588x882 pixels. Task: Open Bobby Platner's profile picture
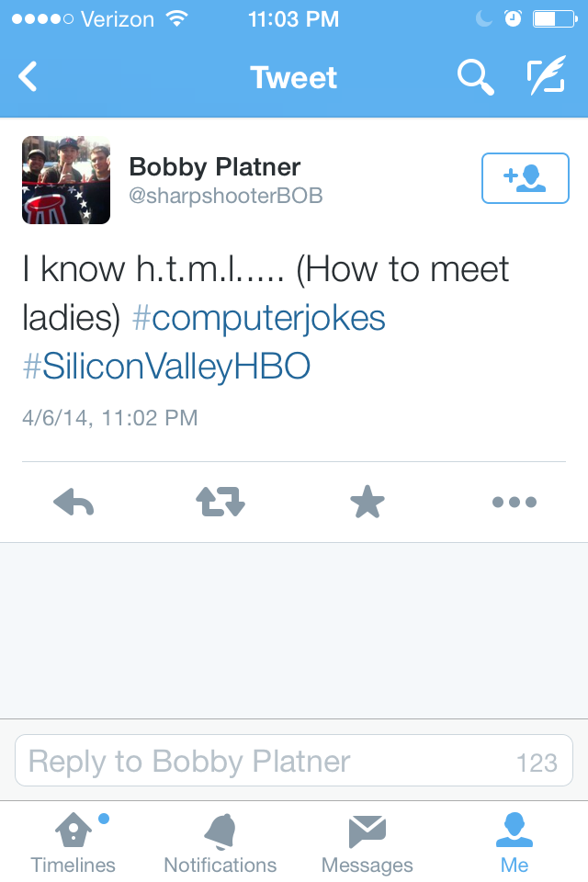click(66, 180)
